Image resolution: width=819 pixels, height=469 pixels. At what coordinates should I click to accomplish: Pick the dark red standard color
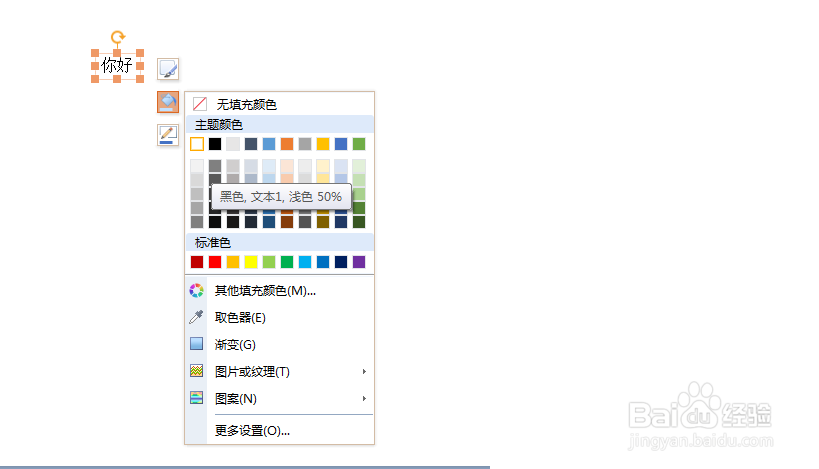click(197, 262)
